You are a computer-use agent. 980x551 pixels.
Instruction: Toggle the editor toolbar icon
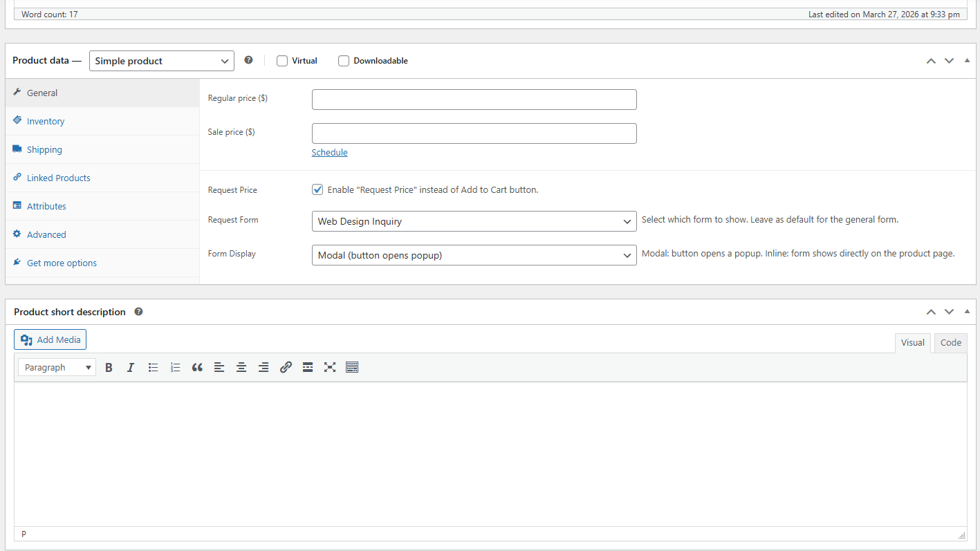(352, 368)
